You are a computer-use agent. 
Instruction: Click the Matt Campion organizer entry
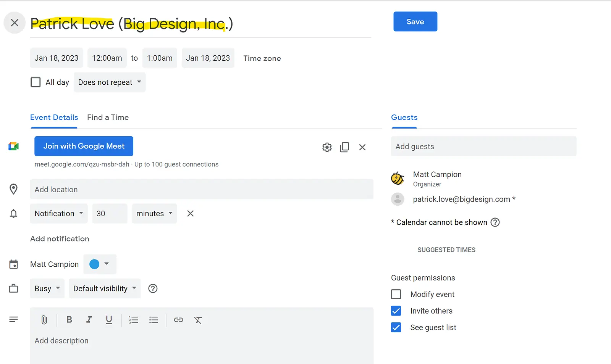(437, 179)
